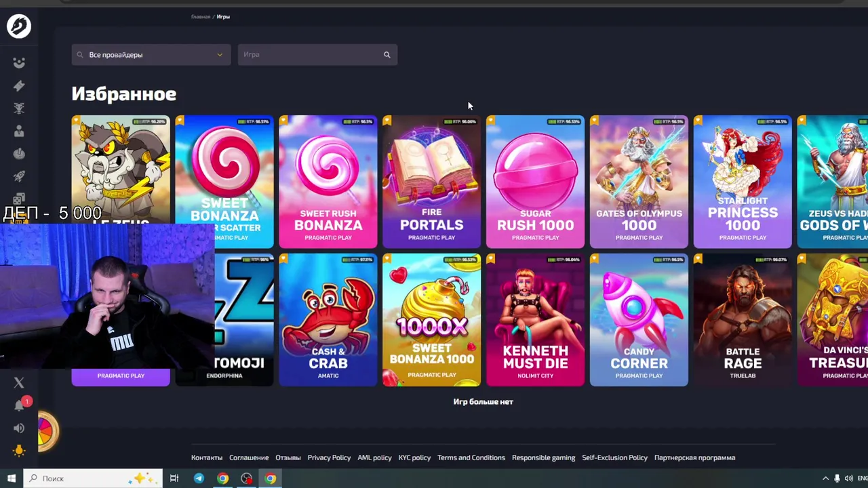
Task: Open Da Vinci's Treasure game card
Action: [x=833, y=320]
